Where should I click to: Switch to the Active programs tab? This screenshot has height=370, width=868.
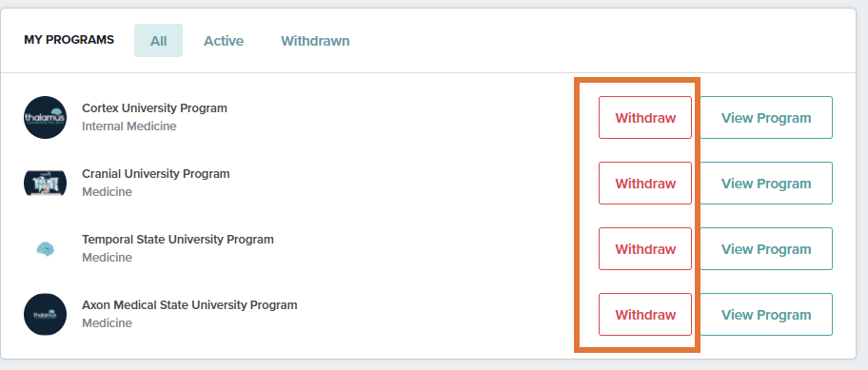224,40
